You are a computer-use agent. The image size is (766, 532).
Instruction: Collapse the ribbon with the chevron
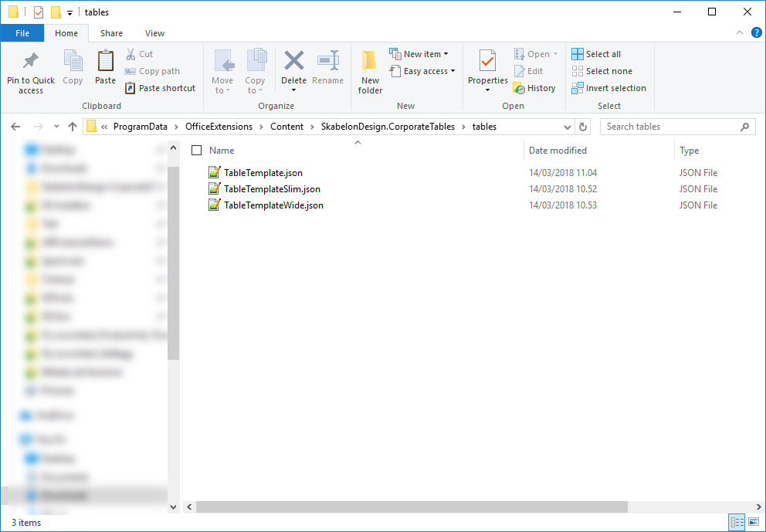(x=740, y=32)
